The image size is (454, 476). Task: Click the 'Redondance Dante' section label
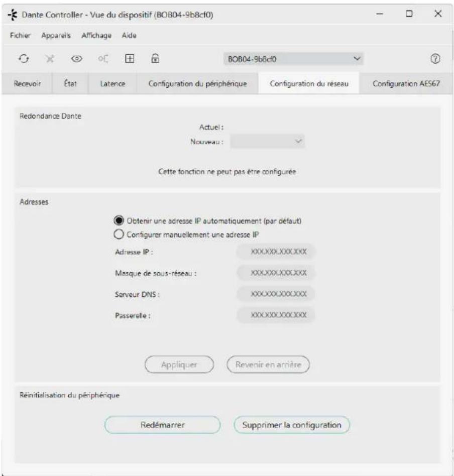coord(50,116)
